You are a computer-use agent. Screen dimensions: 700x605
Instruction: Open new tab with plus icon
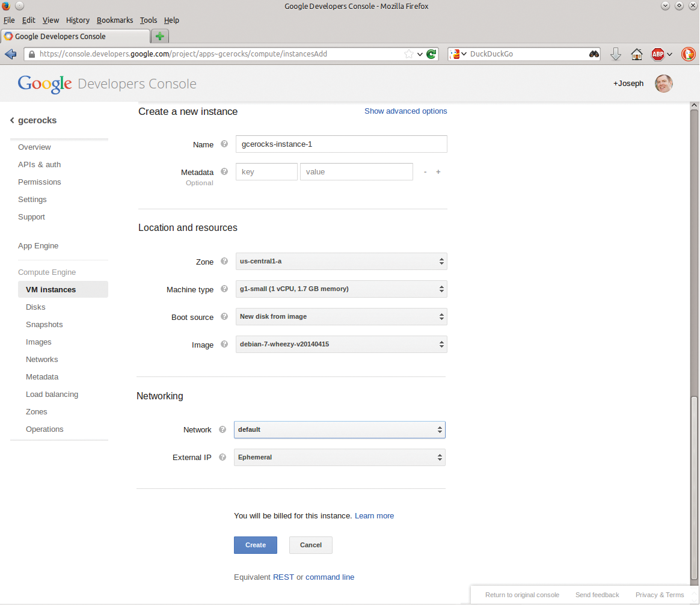(160, 36)
